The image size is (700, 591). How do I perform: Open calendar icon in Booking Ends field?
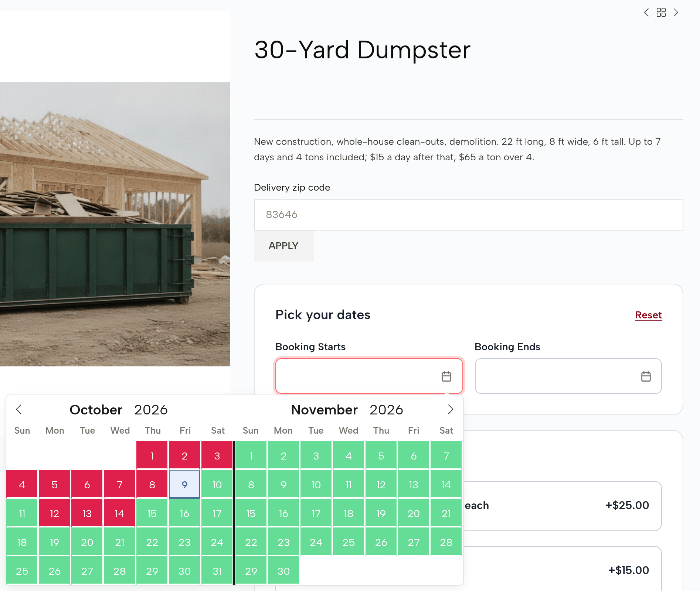pyautogui.click(x=646, y=376)
